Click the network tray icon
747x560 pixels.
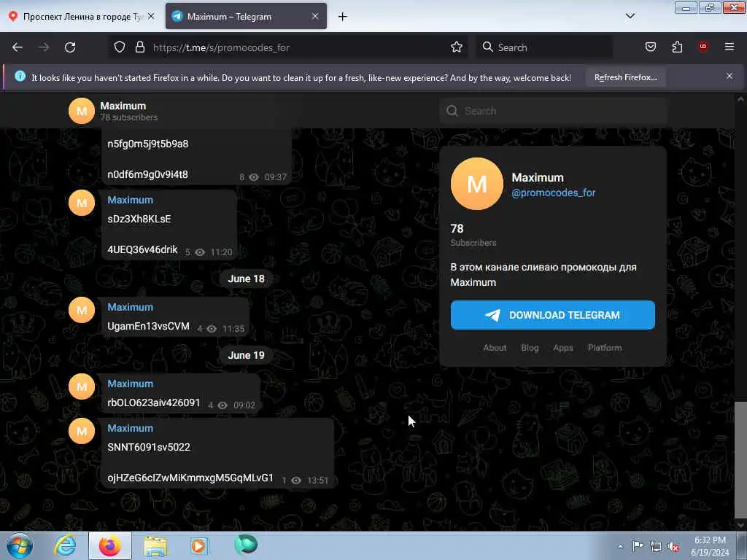coord(656,547)
